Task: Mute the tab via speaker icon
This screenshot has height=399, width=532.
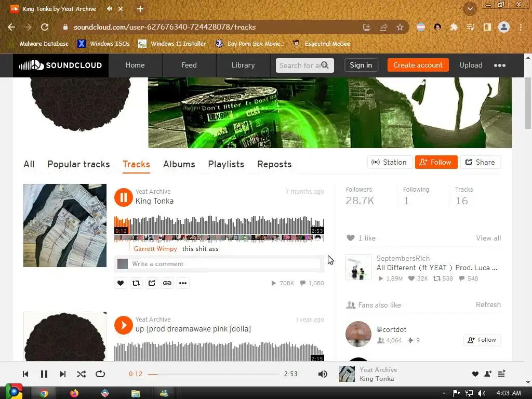Action: (109, 9)
